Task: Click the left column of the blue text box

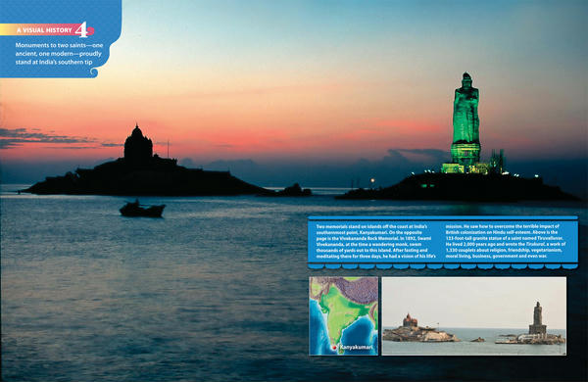Action: point(375,242)
